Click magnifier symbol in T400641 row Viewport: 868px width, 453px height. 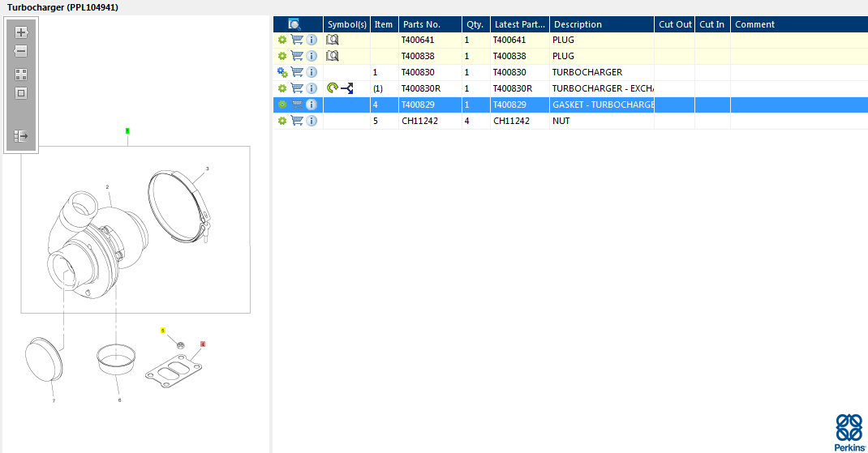tap(332, 40)
